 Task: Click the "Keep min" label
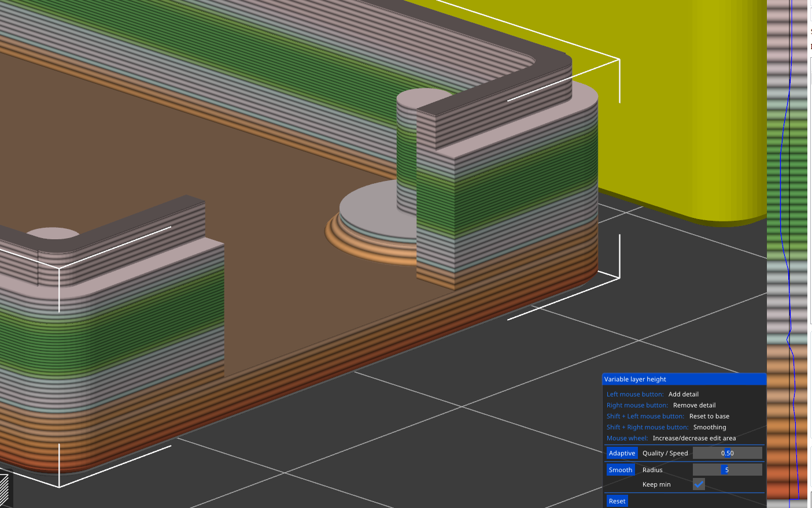pos(656,484)
